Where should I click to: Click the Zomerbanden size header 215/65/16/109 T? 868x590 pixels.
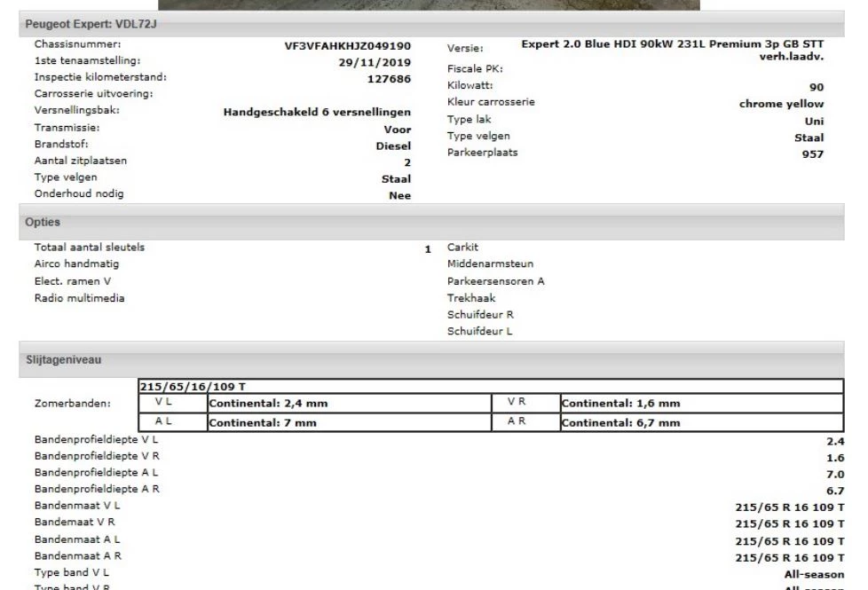click(186, 385)
